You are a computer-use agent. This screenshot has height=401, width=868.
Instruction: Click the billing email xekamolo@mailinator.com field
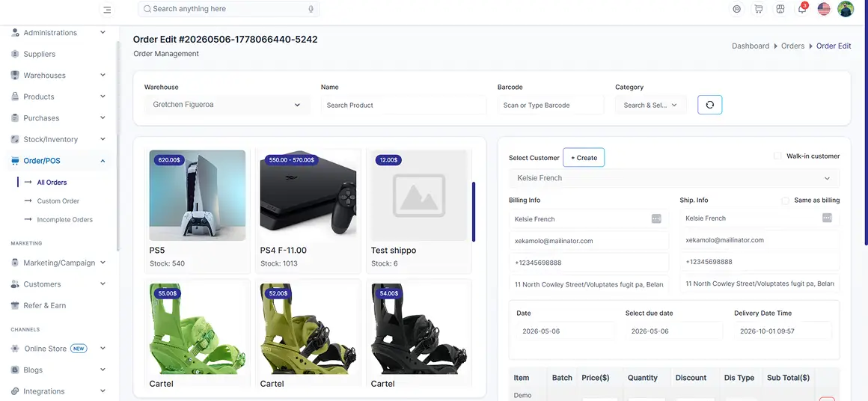[x=588, y=241]
